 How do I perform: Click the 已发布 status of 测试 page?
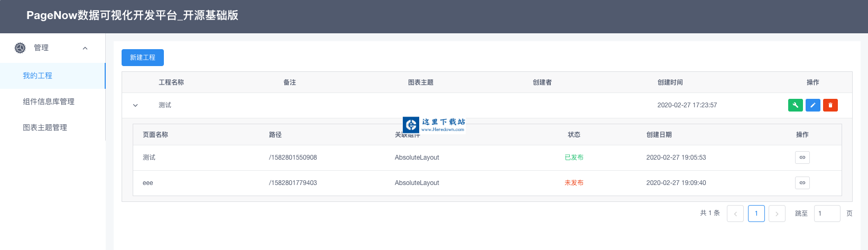tap(574, 158)
